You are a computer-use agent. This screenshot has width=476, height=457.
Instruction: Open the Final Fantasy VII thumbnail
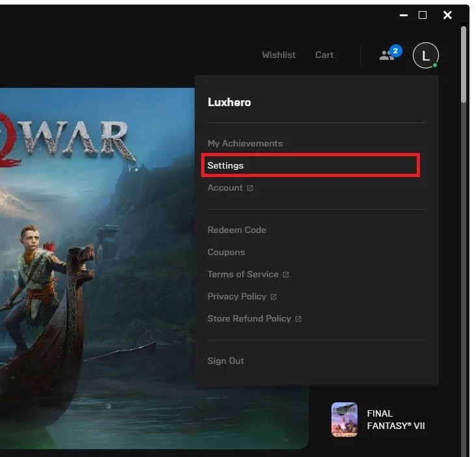(x=344, y=419)
